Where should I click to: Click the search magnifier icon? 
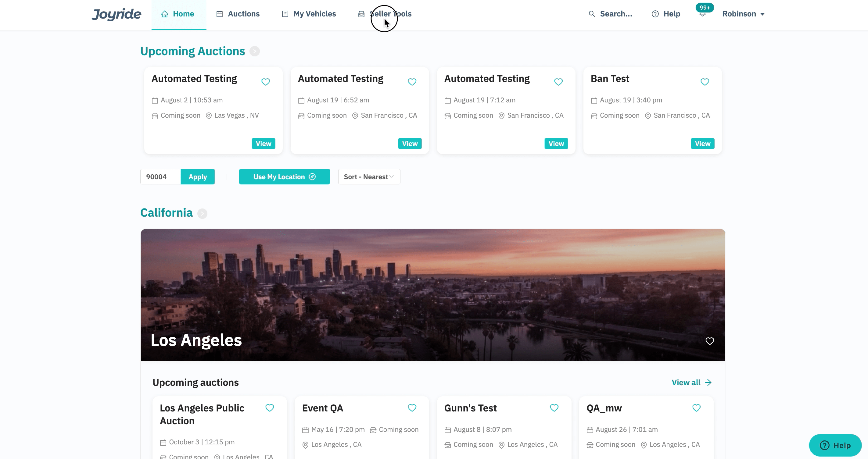click(591, 14)
